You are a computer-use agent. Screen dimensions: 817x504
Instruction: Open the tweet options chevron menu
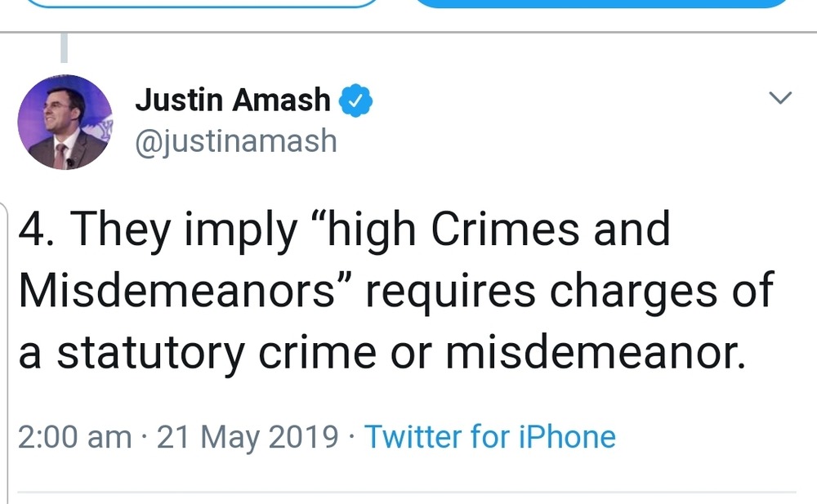781,99
